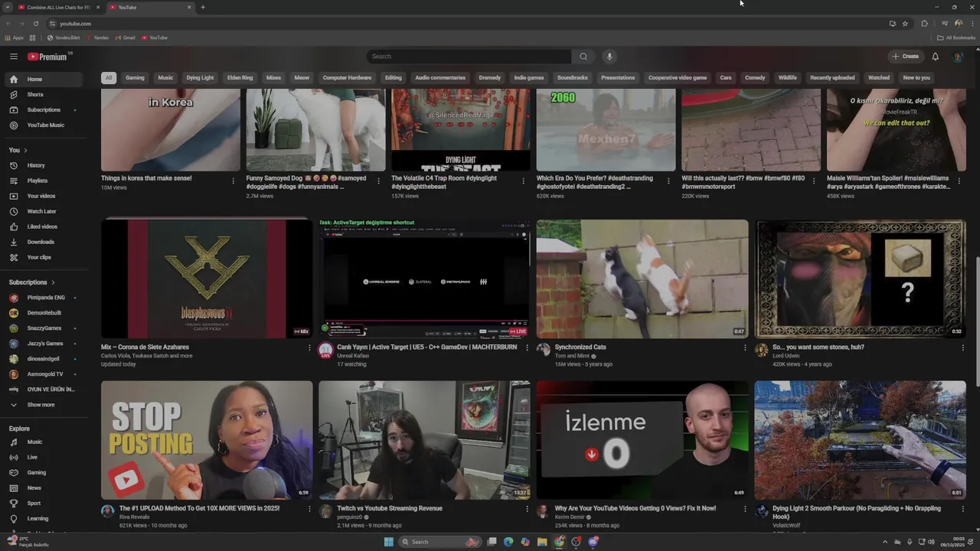
Task: Open the Tom and Mimi channel link
Action: tap(572, 356)
